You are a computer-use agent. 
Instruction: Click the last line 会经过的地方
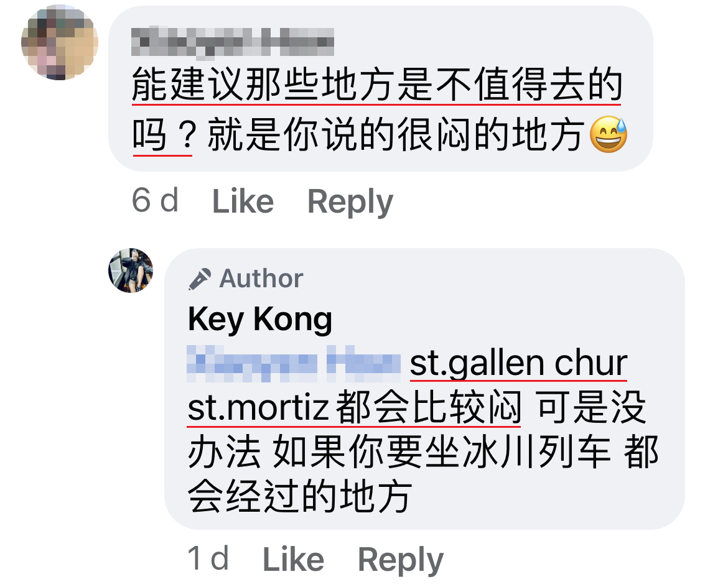[299, 496]
